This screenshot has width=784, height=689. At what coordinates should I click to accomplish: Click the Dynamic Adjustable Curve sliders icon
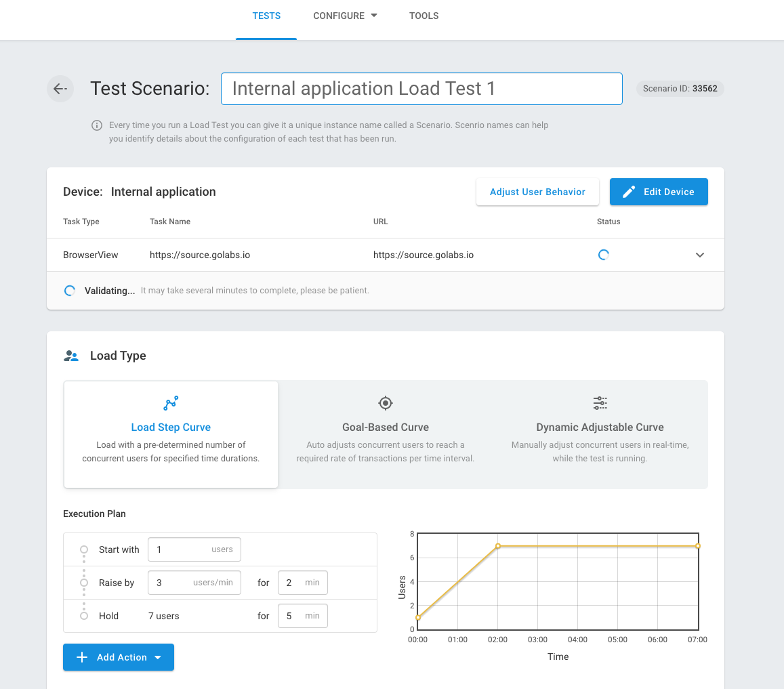[600, 403]
